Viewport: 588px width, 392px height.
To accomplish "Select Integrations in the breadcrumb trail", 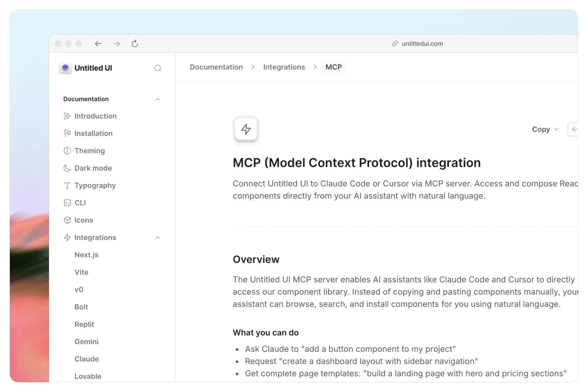I will coord(284,67).
